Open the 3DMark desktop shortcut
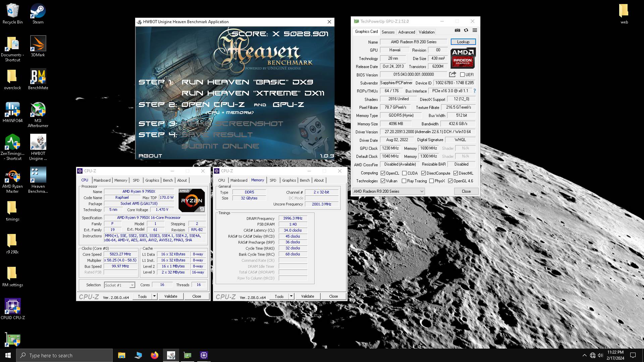This screenshot has height=362, width=644. pos(38,47)
